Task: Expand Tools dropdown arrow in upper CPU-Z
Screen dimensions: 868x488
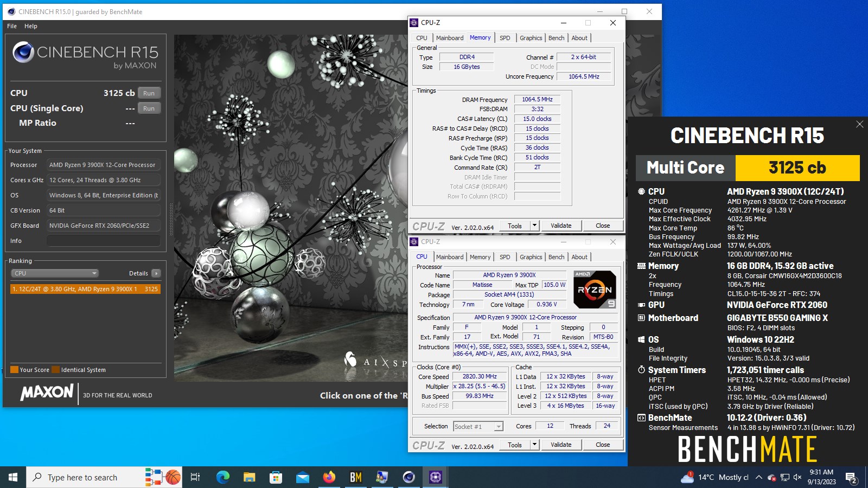Action: 534,226
